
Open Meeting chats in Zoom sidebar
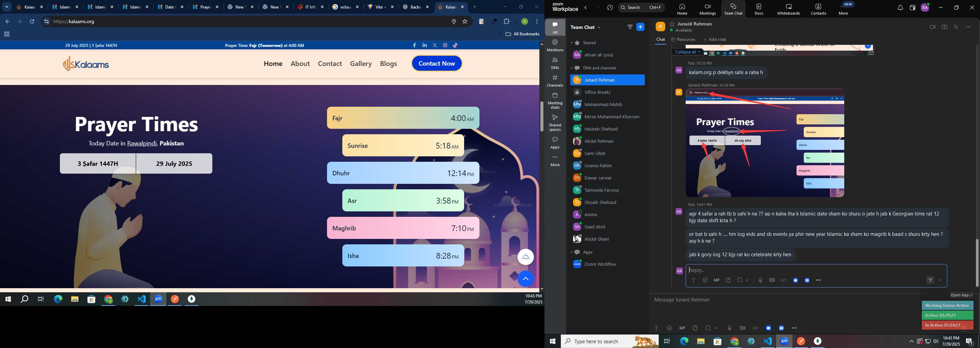[x=555, y=101]
